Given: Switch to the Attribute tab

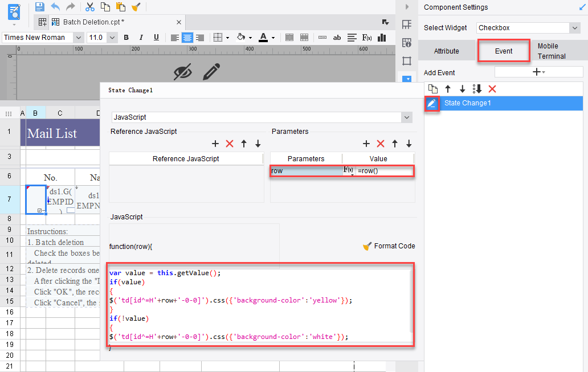Looking at the screenshot, I should (x=447, y=51).
